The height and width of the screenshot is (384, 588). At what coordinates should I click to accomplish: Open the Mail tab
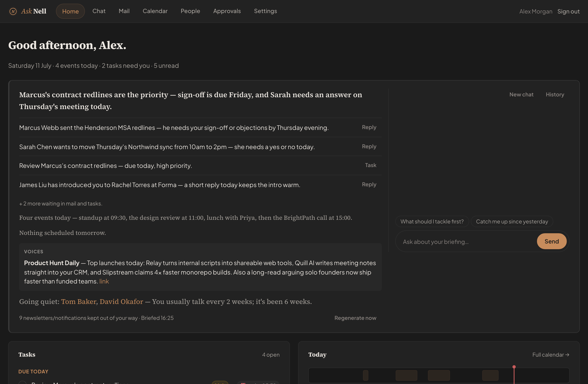click(124, 11)
